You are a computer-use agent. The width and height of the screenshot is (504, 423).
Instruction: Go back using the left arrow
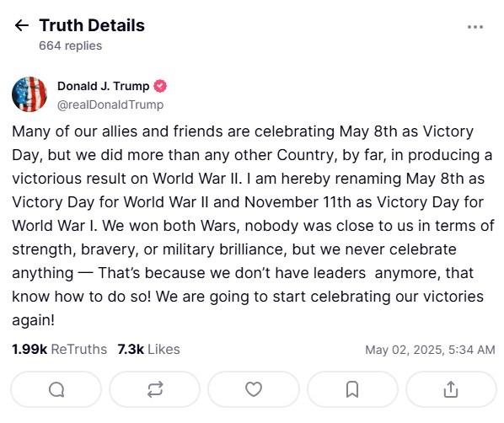(x=22, y=25)
